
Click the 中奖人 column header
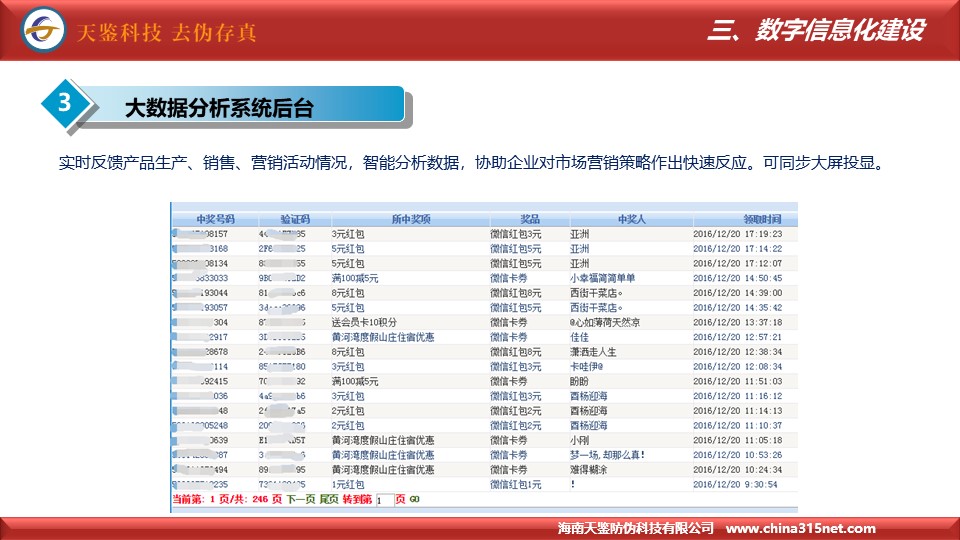click(632, 219)
